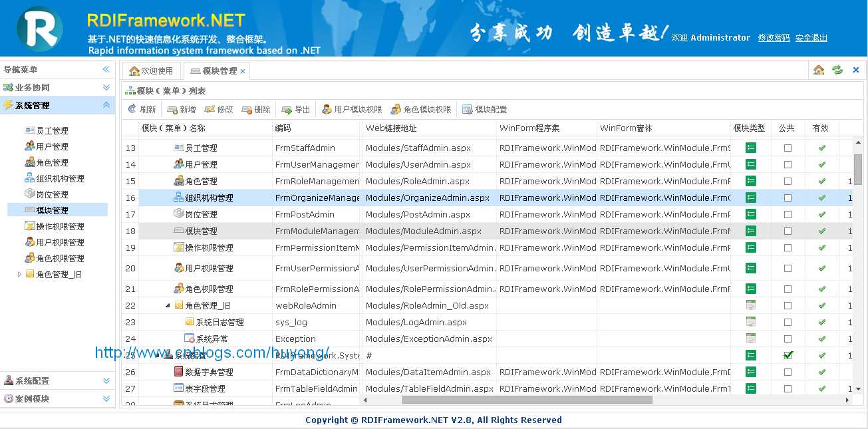Click the grid scroll down arrow
Viewport: 868px width, 429px height.
(x=857, y=389)
